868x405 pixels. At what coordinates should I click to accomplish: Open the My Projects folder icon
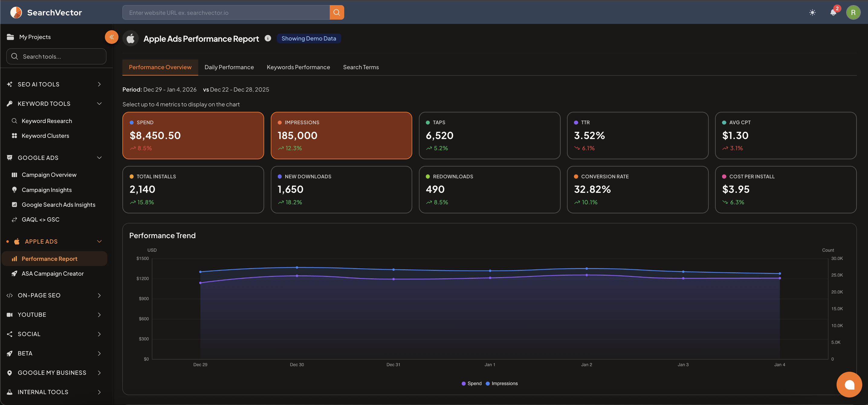(11, 37)
